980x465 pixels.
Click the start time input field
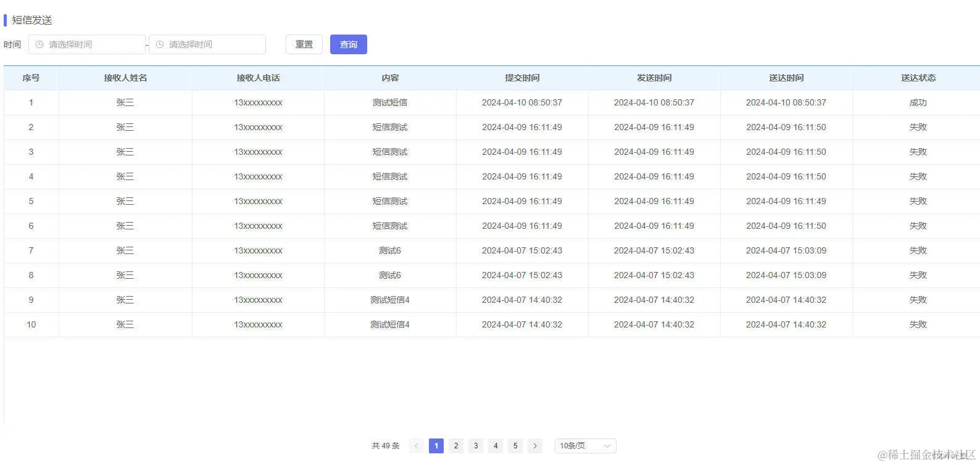coord(87,44)
